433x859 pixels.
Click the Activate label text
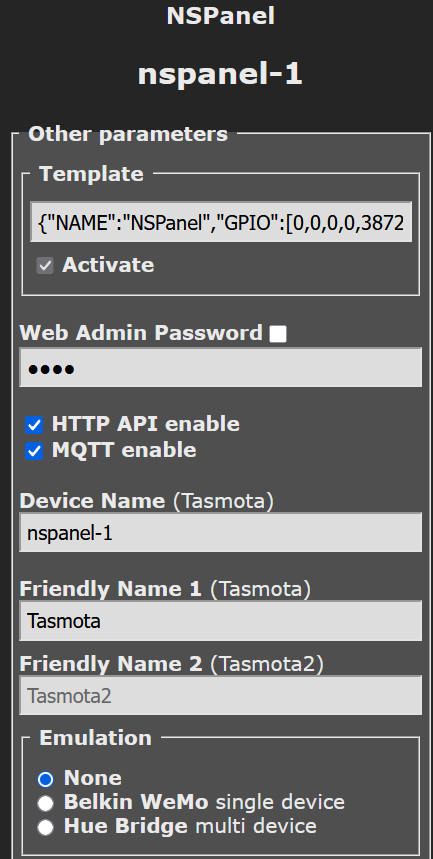pyautogui.click(x=108, y=265)
